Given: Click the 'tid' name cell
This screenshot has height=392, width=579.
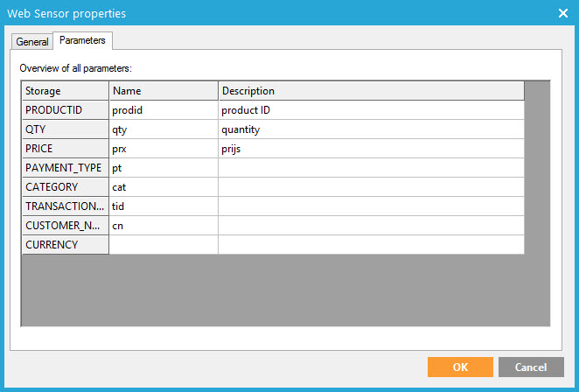Looking at the screenshot, I should pos(163,206).
